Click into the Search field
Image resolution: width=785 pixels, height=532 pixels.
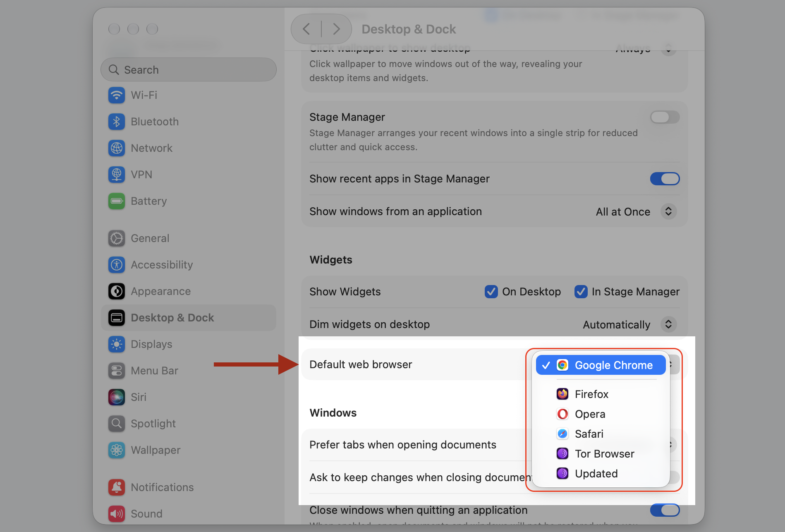[189, 69]
